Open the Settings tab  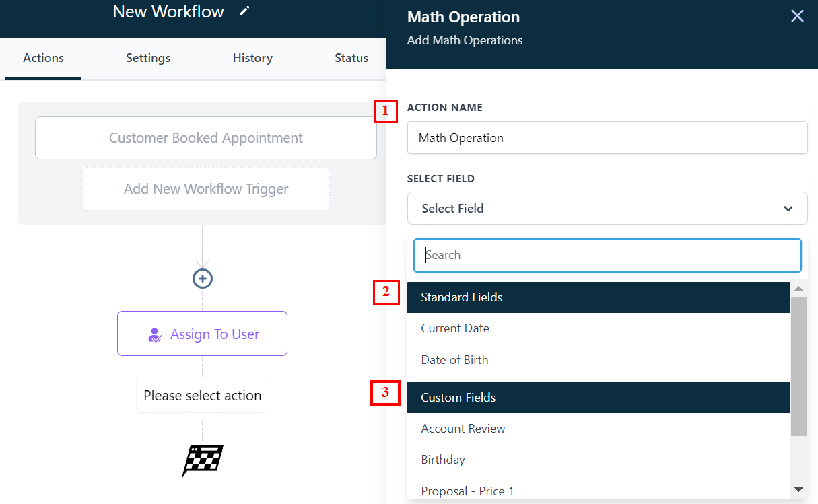pyautogui.click(x=148, y=58)
